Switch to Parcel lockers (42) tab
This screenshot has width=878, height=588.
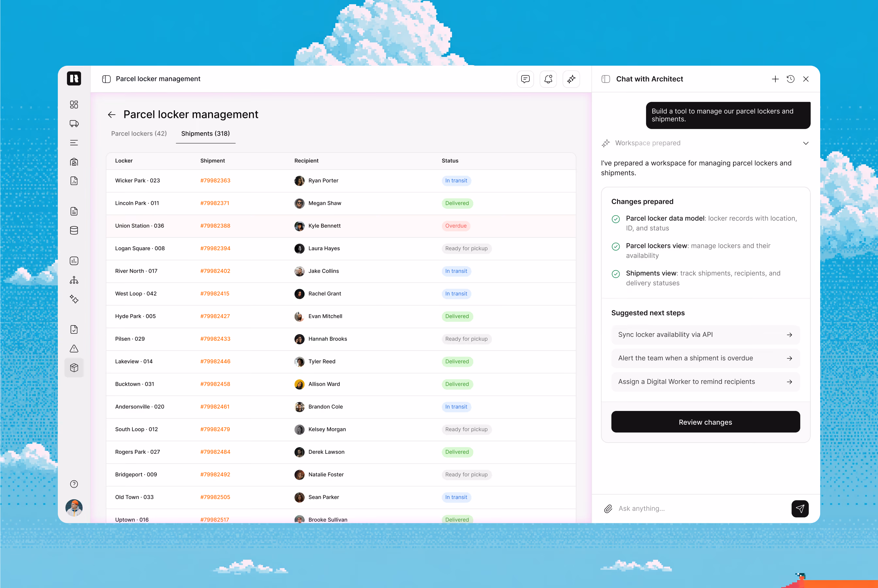point(139,134)
